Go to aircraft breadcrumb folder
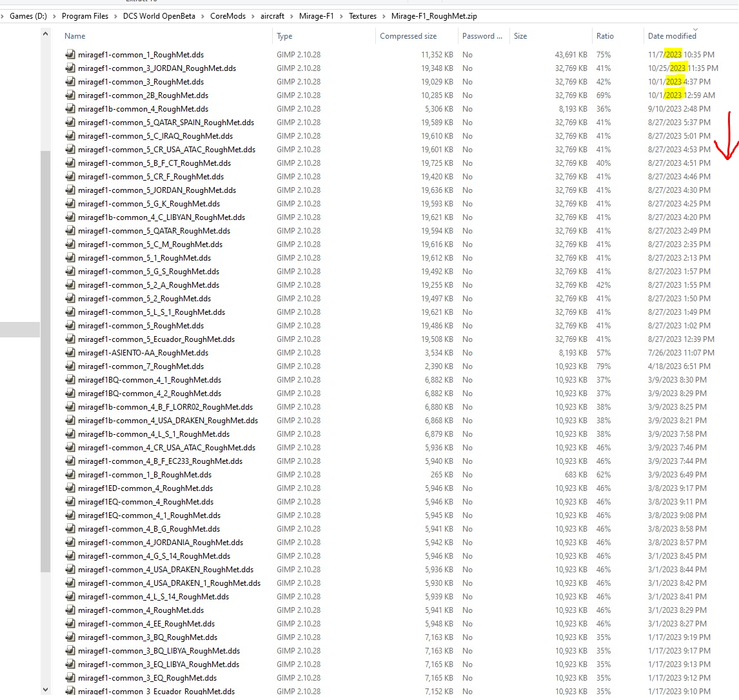739x700 pixels. [272, 16]
